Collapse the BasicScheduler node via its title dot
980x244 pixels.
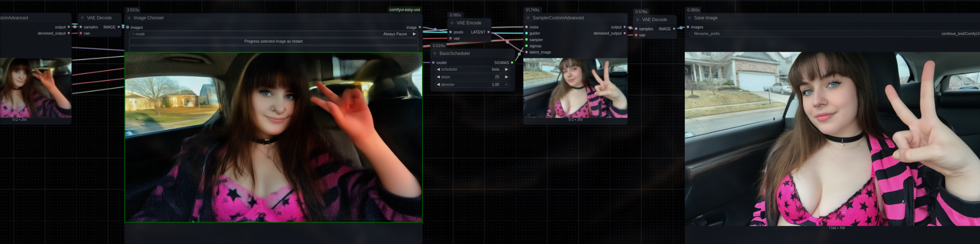(x=435, y=54)
